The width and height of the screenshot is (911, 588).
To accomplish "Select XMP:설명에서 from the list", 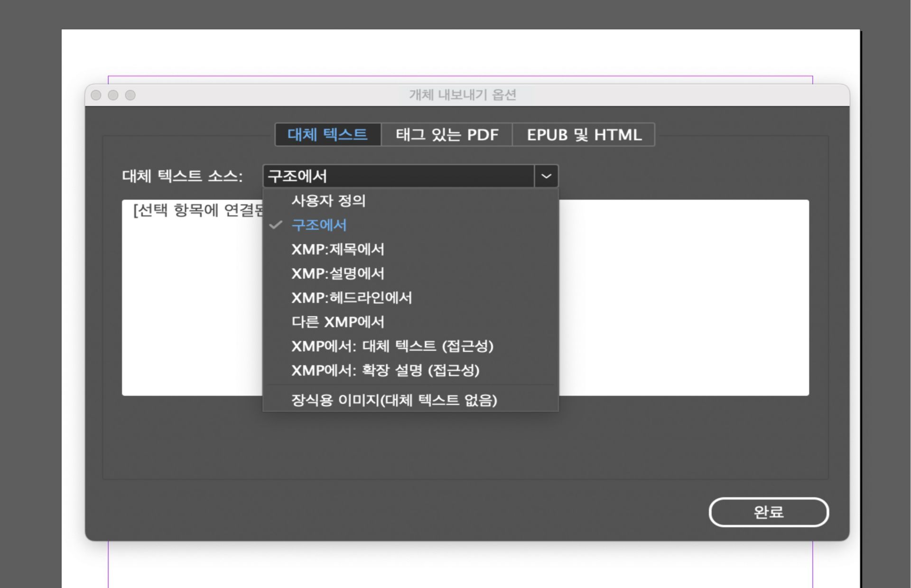I will click(338, 274).
